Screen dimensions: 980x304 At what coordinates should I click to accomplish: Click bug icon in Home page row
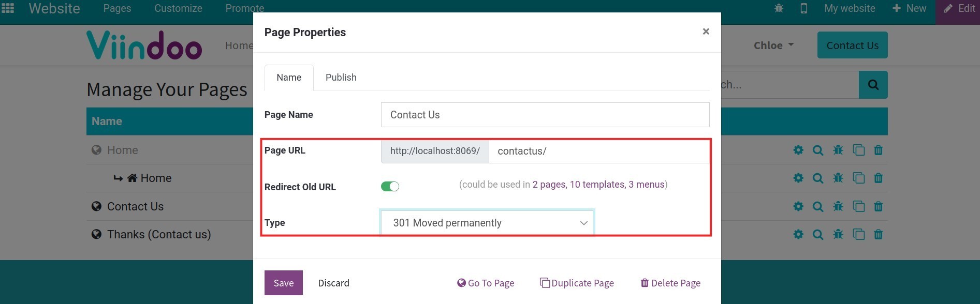[838, 150]
